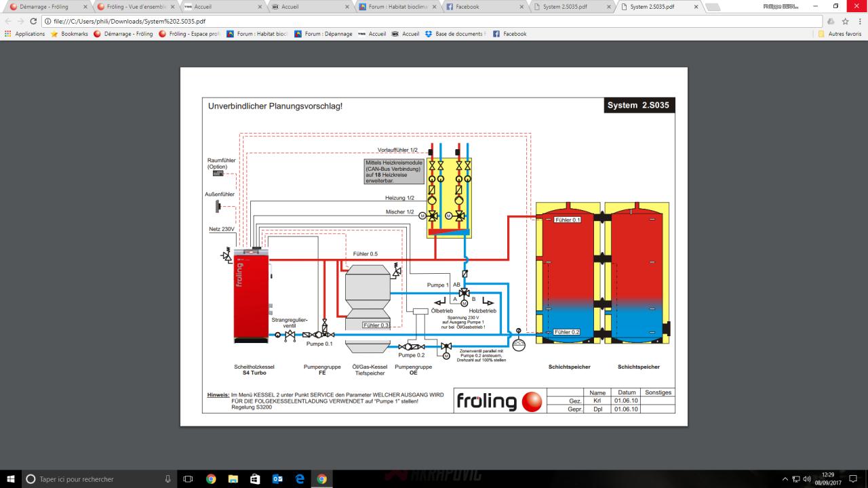The image size is (868, 488).
Task: View site information icon in address bar
Action: coord(47,21)
